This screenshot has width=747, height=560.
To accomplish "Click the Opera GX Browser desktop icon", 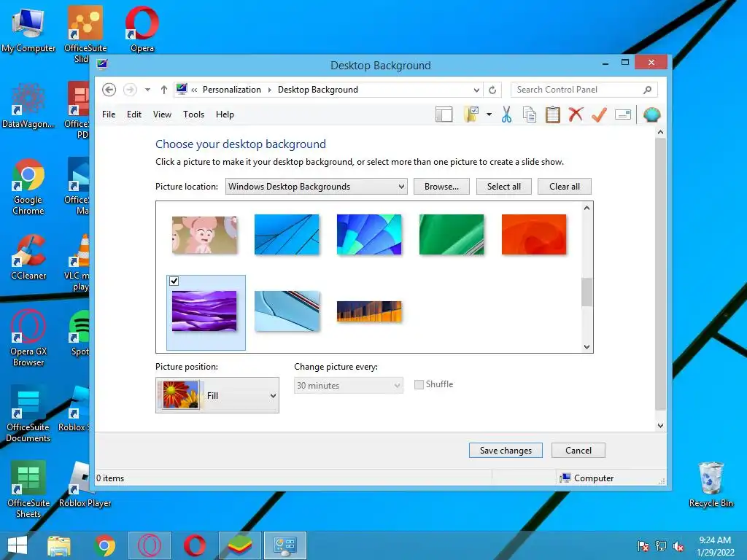I will [x=28, y=338].
